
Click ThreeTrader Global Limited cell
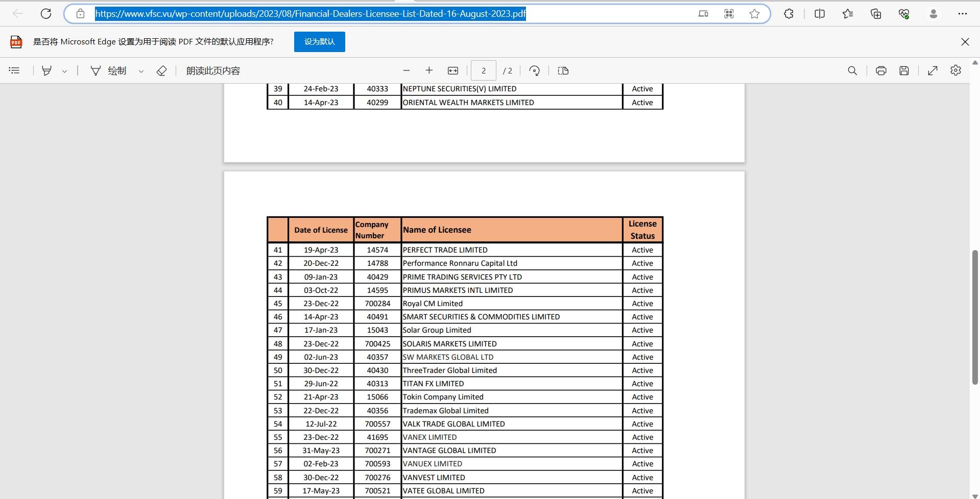(x=512, y=370)
